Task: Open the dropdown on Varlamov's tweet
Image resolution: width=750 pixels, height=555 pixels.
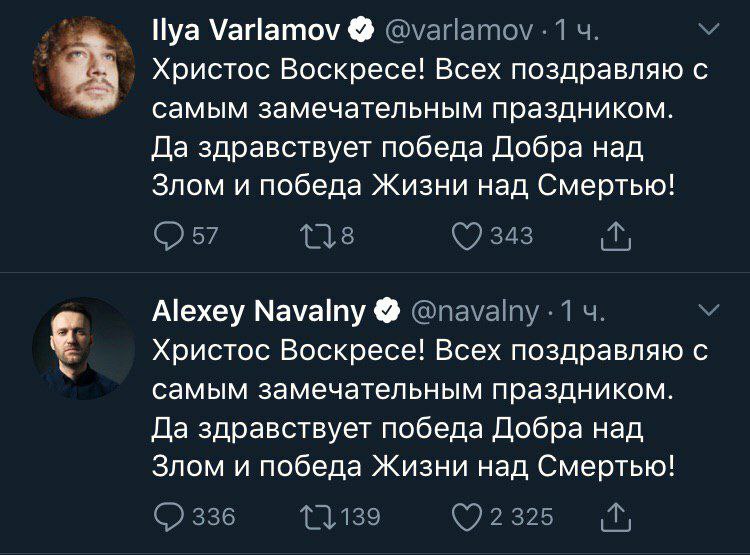Action: (x=708, y=33)
